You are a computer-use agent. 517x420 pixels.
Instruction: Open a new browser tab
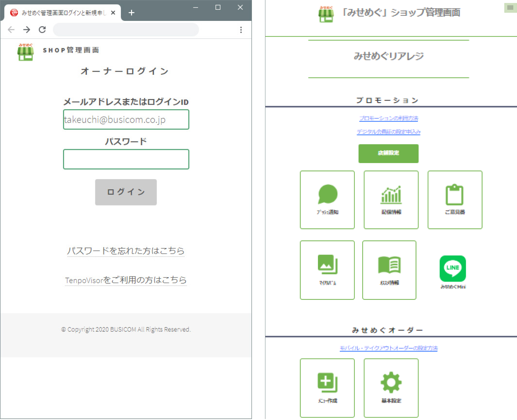point(131,12)
